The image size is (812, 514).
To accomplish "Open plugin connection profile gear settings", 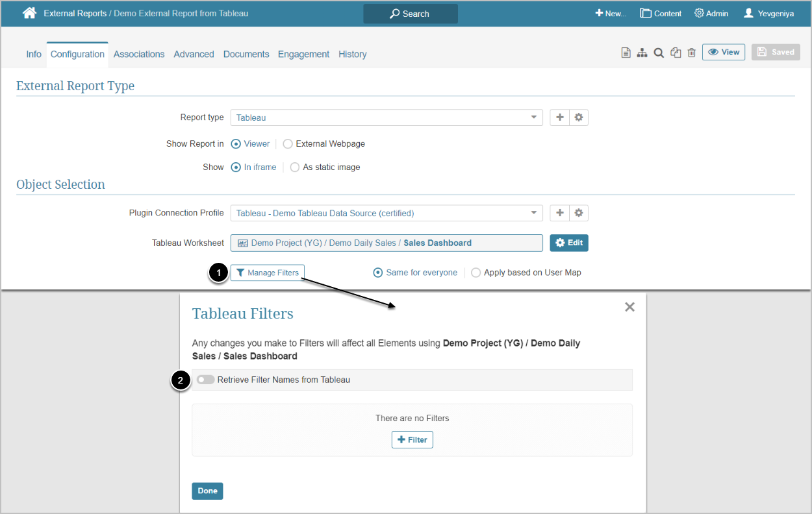I will 579,213.
